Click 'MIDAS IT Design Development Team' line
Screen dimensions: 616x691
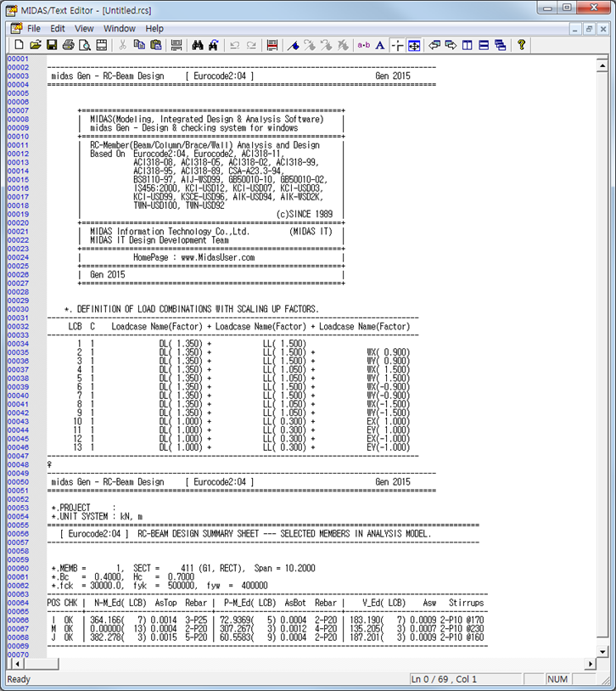[160, 240]
